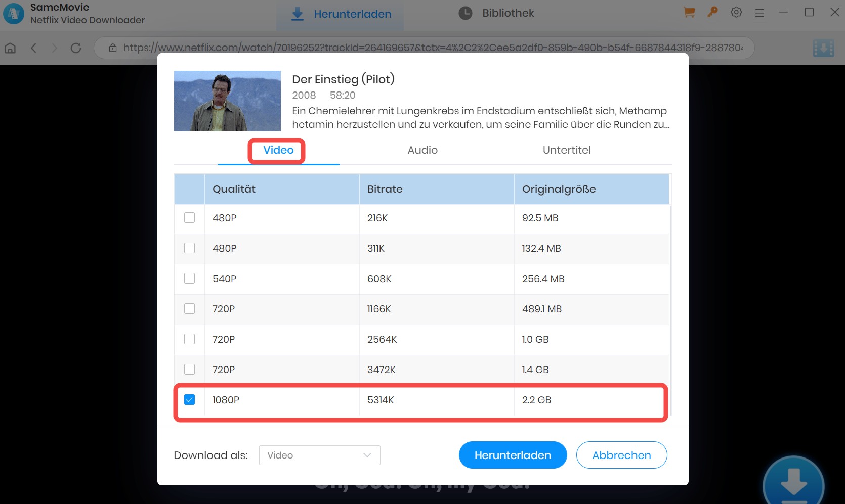The height and width of the screenshot is (504, 845).
Task: Minimize the SameMovie window
Action: pos(783,12)
